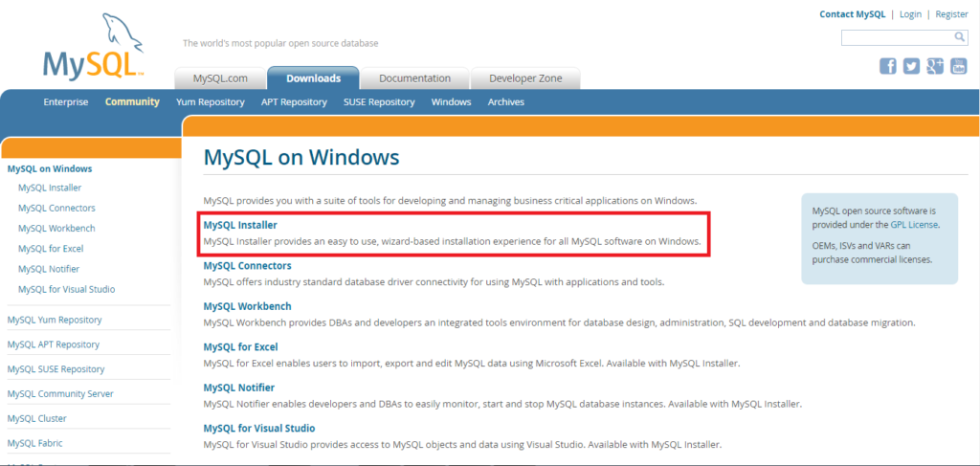Click the MySQL dolphin logo
Image resolution: width=980 pixels, height=466 pixels.
[94, 47]
